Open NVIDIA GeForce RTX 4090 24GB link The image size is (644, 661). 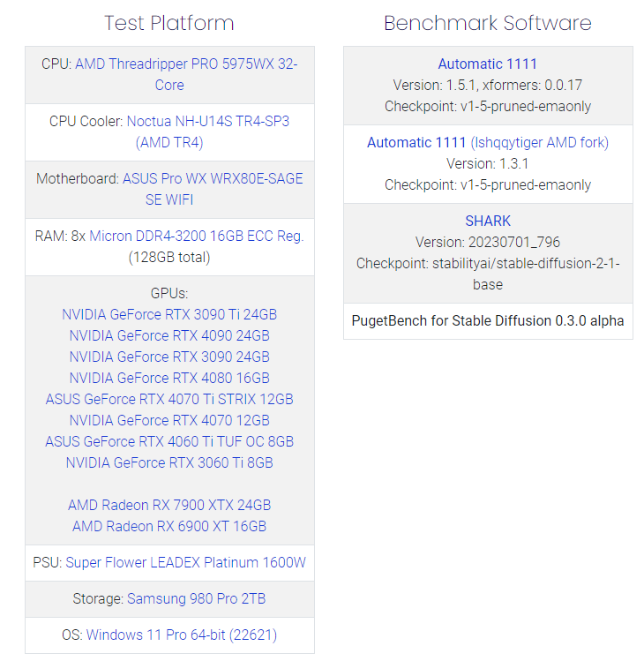coord(169,335)
